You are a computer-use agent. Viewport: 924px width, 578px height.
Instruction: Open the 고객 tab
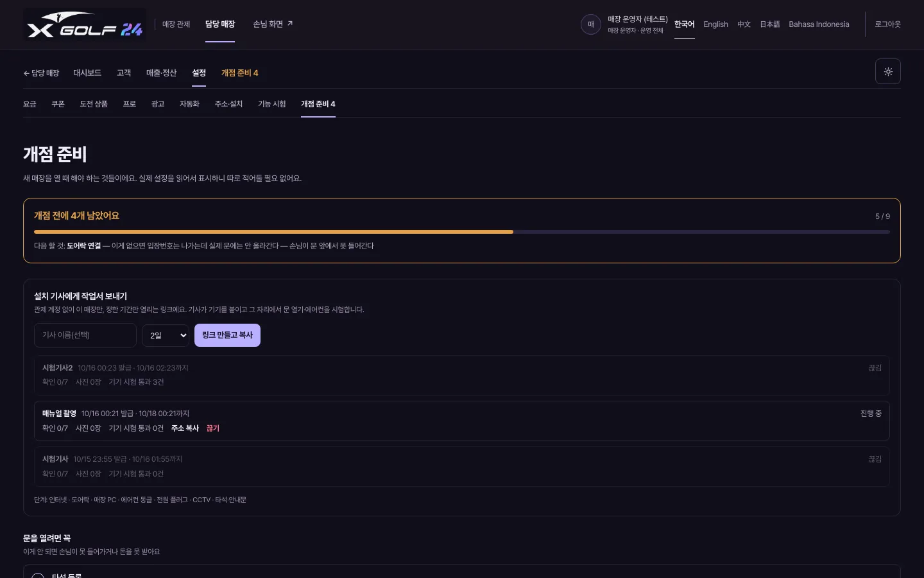point(124,73)
